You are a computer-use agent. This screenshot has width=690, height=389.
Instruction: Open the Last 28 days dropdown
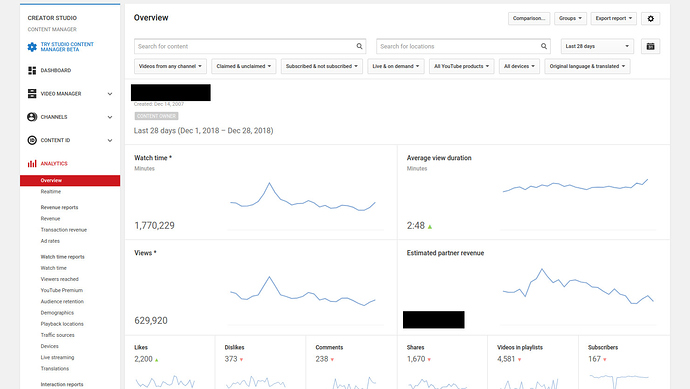tap(597, 46)
